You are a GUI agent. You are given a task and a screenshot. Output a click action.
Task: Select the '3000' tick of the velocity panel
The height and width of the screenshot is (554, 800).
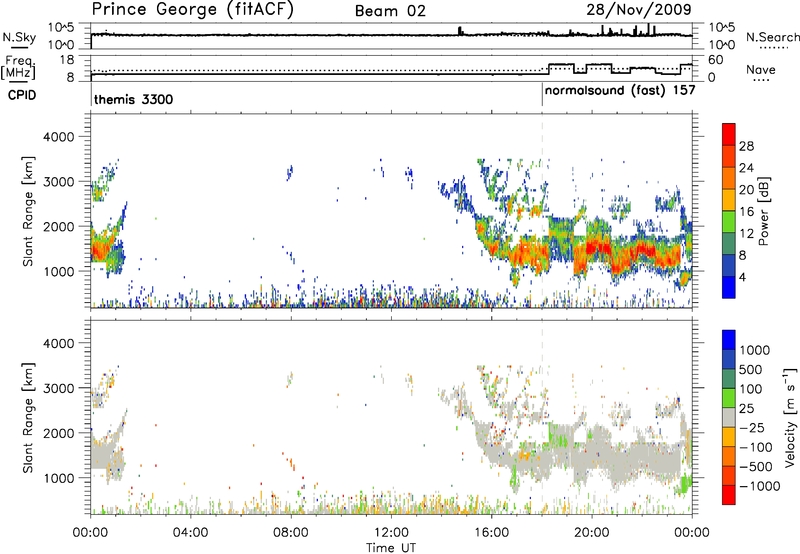58,388
